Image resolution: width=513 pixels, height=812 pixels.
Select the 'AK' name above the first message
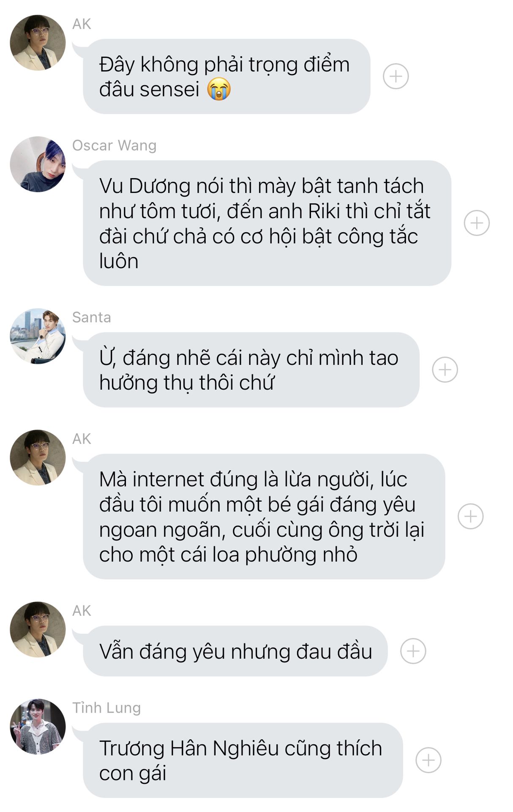[x=82, y=24]
